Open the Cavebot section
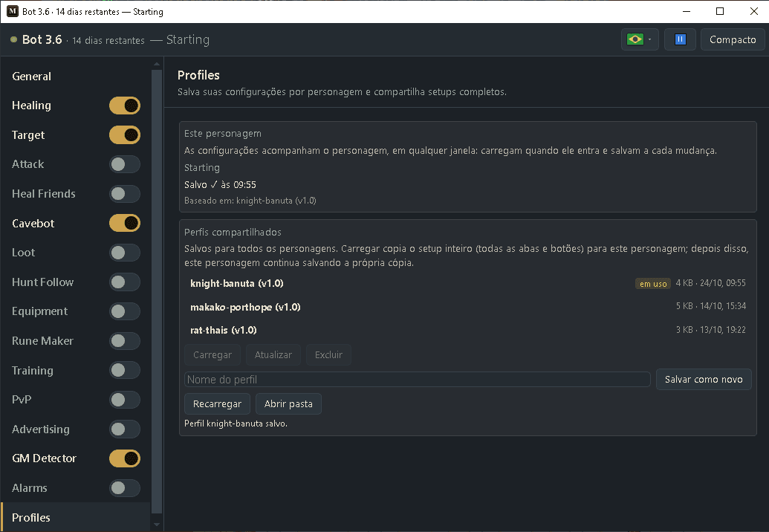Viewport: 769px width, 532px height. pyautogui.click(x=33, y=223)
